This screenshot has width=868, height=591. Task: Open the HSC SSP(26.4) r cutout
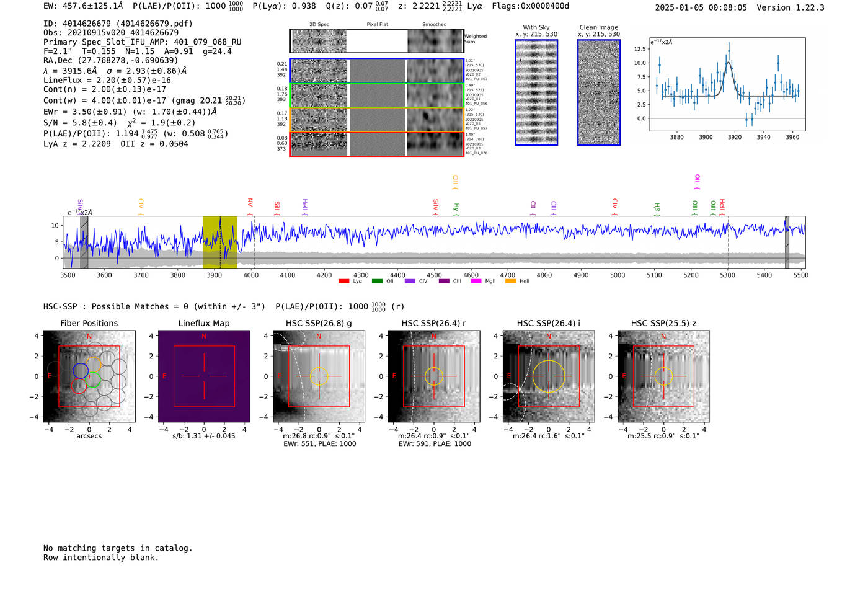click(433, 376)
